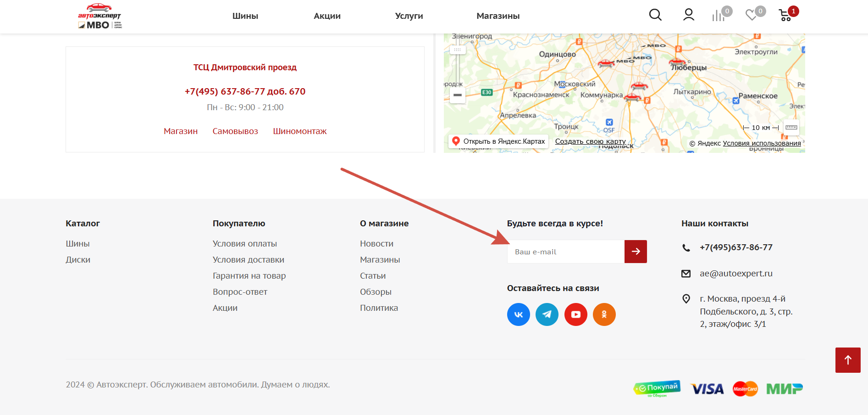Open the Магазины menu item in header
Viewport: 868px width, 415px height.
(498, 16)
